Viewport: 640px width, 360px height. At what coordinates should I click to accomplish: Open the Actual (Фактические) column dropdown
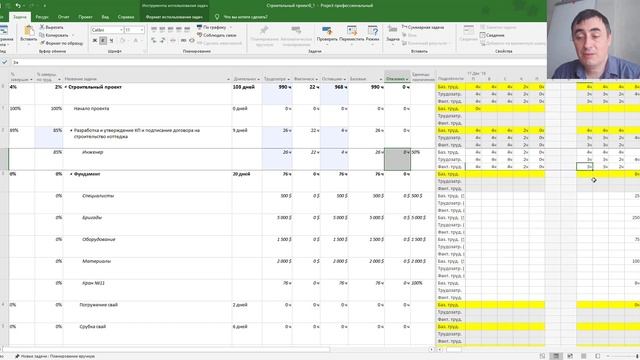point(317,79)
